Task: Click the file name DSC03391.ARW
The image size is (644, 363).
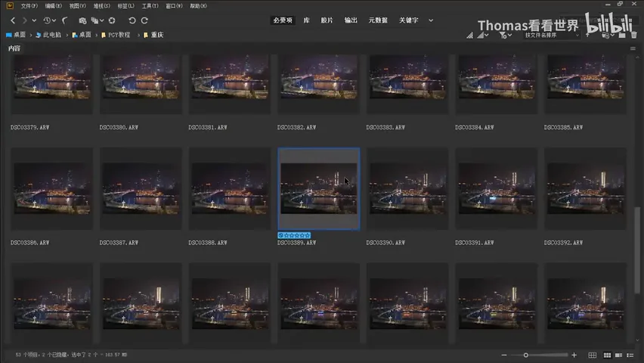Action: [x=475, y=243]
